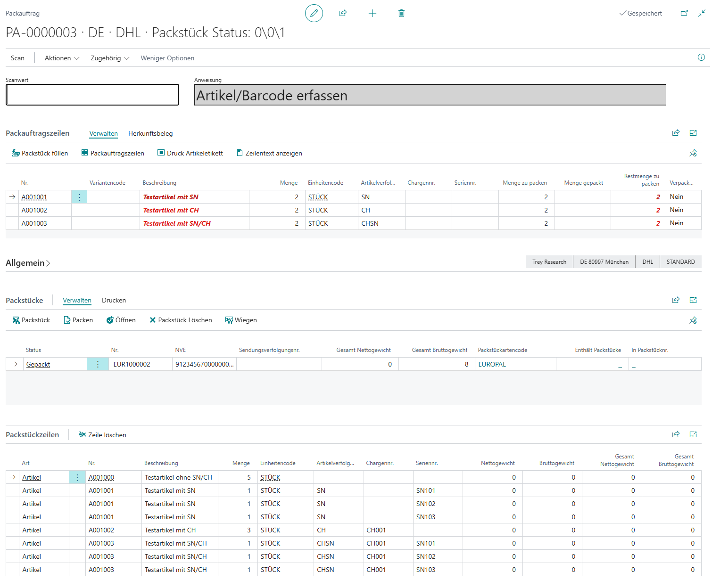Click the info circle icon
Screen dimensions: 712x588
point(701,57)
